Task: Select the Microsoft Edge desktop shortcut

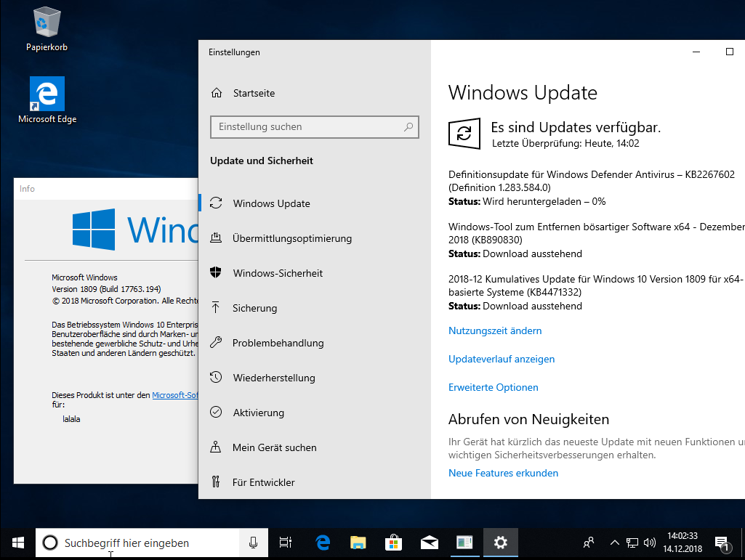Action: pos(47,100)
